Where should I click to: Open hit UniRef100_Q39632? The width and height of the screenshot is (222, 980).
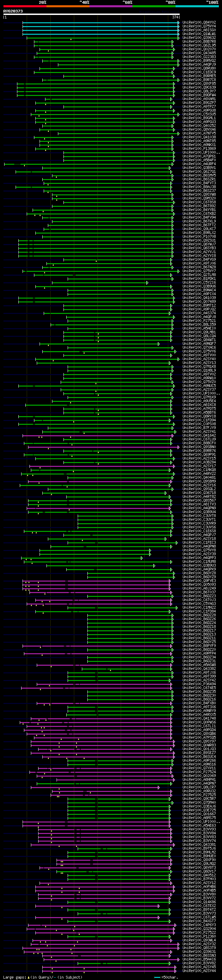pyautogui.click(x=199, y=38)
